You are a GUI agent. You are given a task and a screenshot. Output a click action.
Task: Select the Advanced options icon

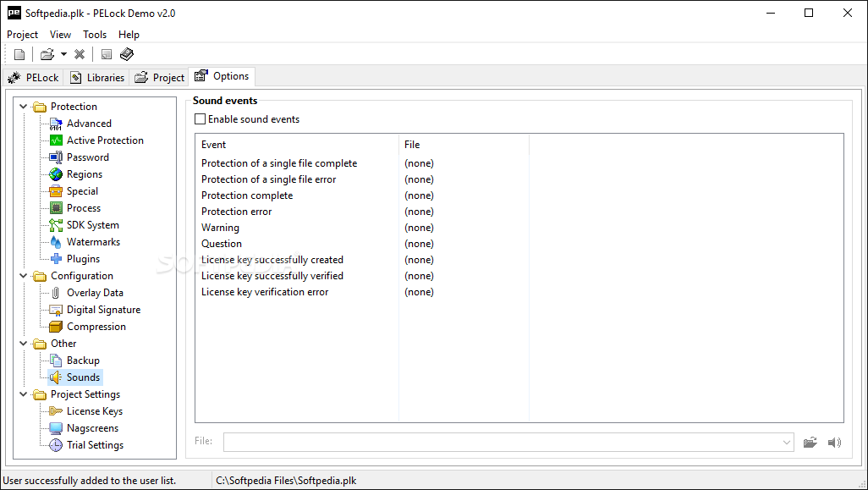pos(56,124)
